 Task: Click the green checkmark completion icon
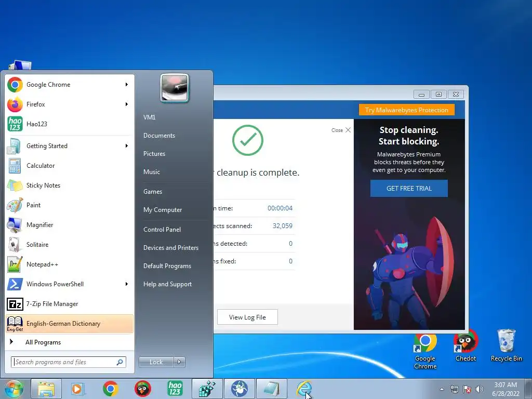pos(248,140)
